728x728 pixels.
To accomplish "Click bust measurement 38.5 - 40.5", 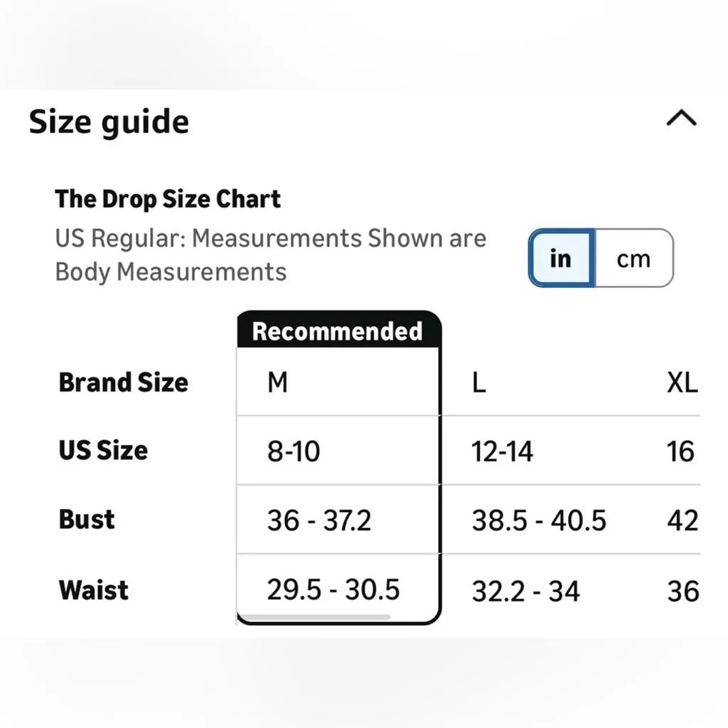I will pyautogui.click(x=539, y=520).
